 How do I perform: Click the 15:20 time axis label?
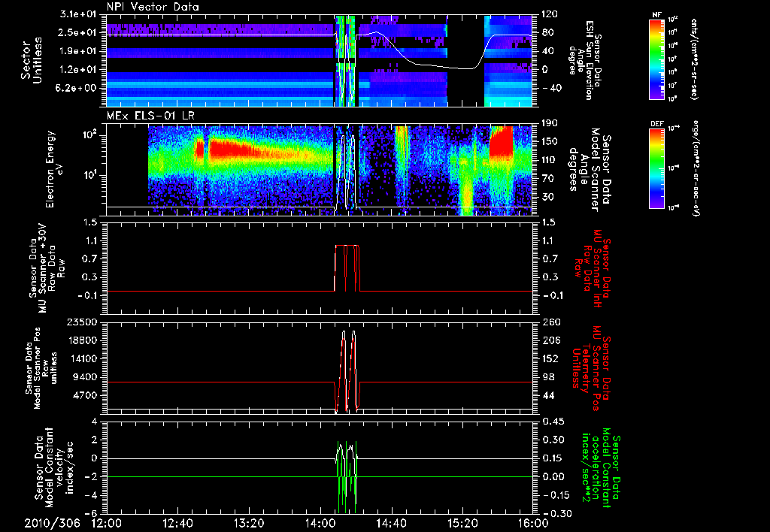coord(462,523)
